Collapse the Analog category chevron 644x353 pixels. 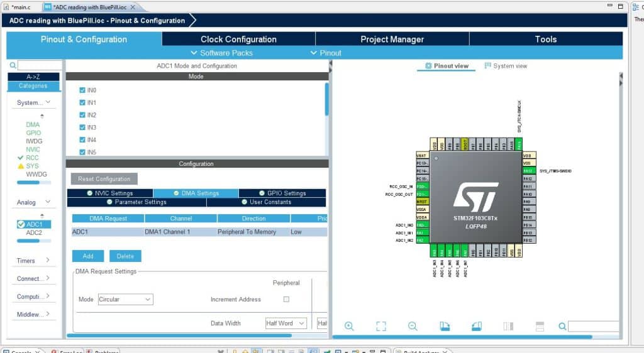coord(48,202)
